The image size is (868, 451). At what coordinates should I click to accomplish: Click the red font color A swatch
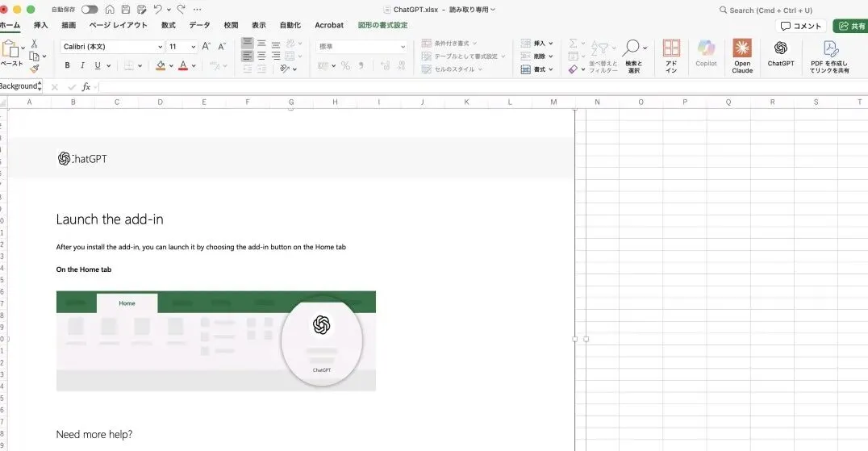tap(183, 65)
